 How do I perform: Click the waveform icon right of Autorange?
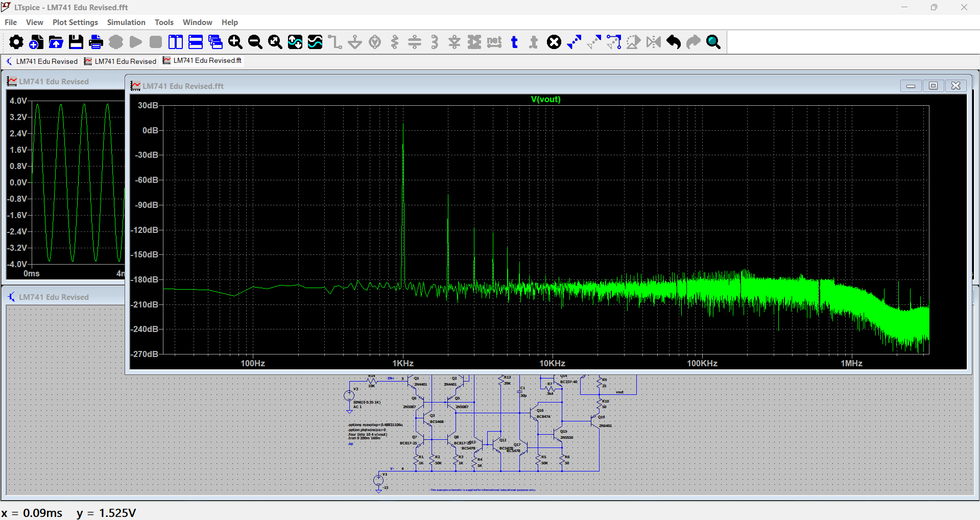coord(315,42)
